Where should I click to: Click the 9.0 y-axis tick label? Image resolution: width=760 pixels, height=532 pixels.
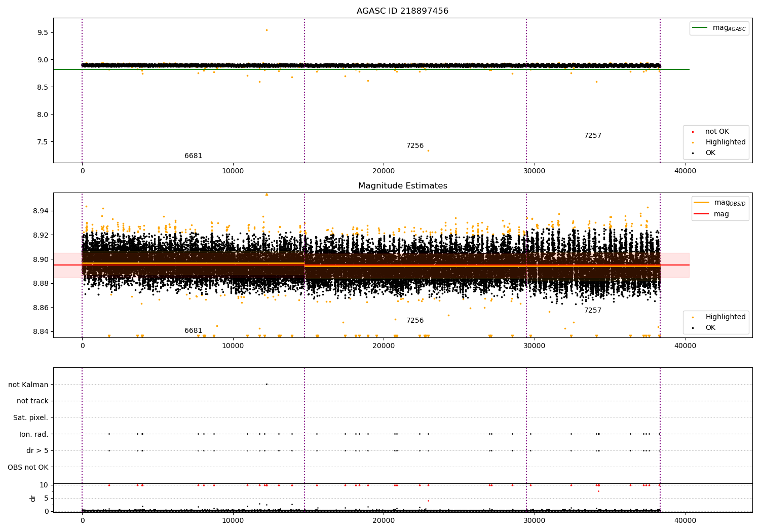43,60
